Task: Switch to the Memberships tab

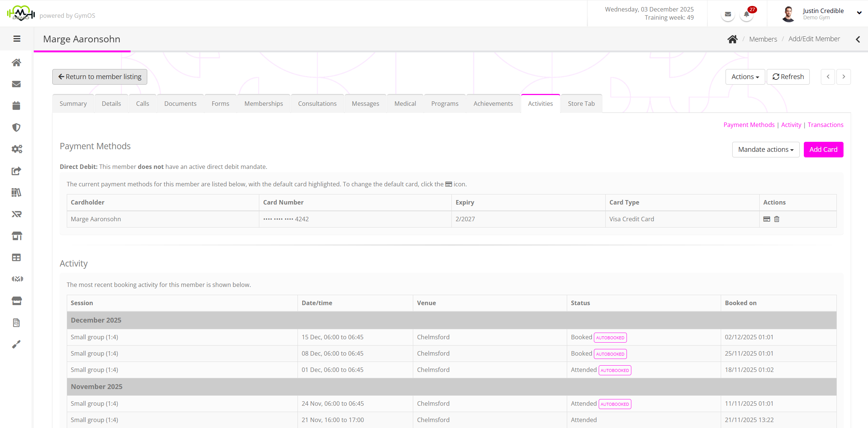Action: coord(263,104)
